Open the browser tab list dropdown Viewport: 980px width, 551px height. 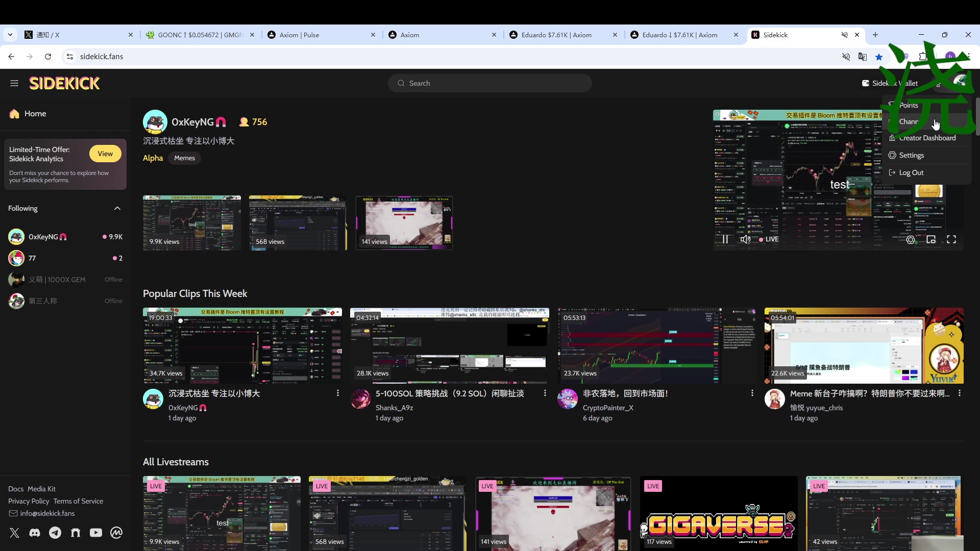[x=10, y=35]
